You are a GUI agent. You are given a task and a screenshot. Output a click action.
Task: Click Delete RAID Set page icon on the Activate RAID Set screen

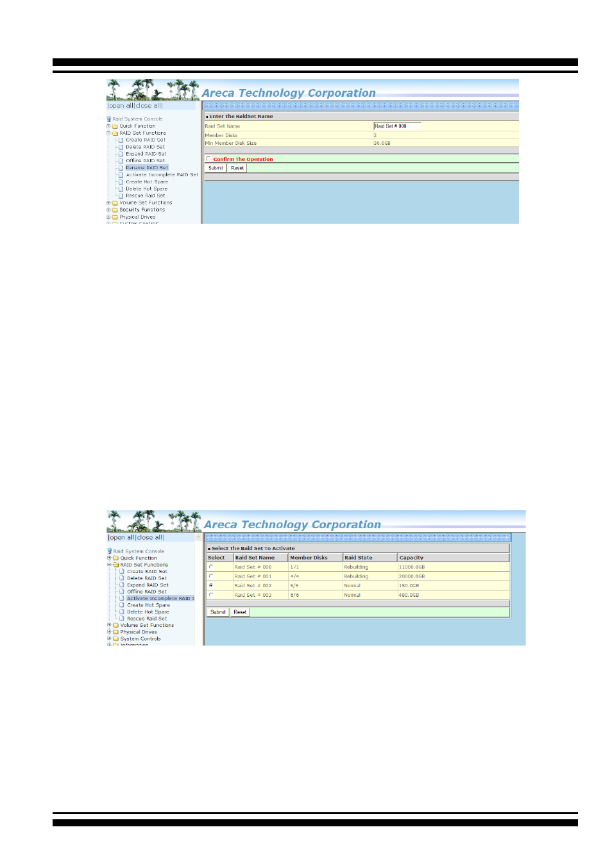pos(122,578)
